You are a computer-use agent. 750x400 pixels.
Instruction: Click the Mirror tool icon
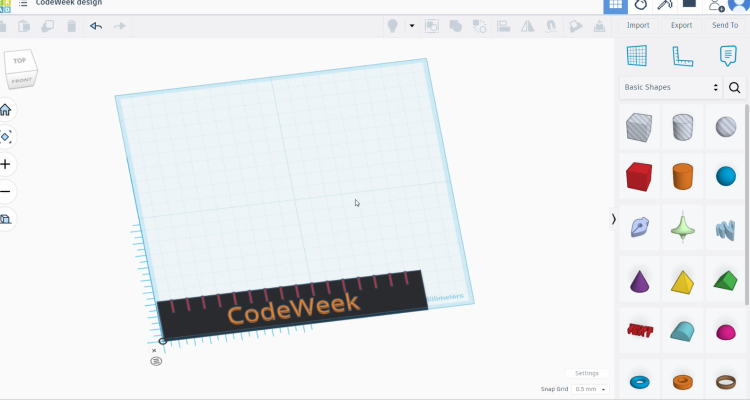pos(527,26)
